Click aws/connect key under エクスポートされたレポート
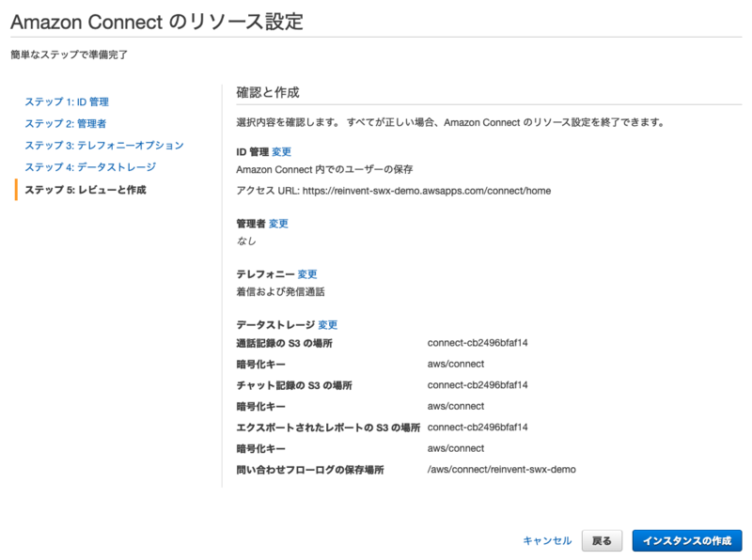The image size is (752, 560). [x=456, y=448]
